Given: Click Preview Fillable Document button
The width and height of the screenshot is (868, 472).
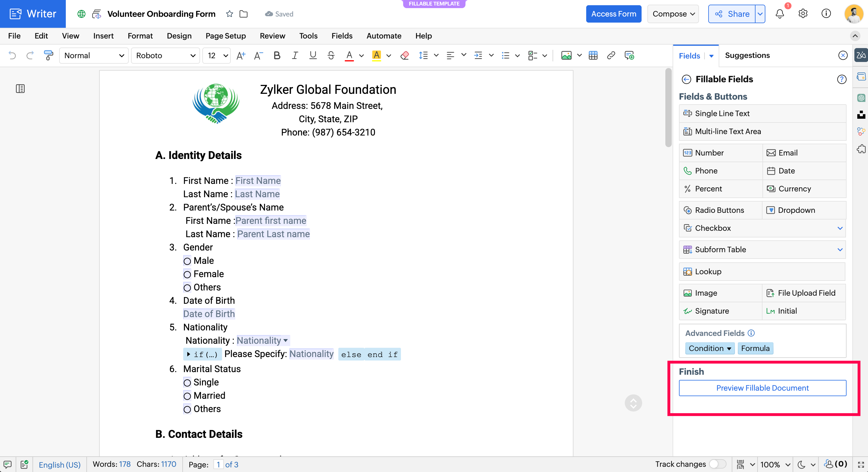Looking at the screenshot, I should click(762, 388).
